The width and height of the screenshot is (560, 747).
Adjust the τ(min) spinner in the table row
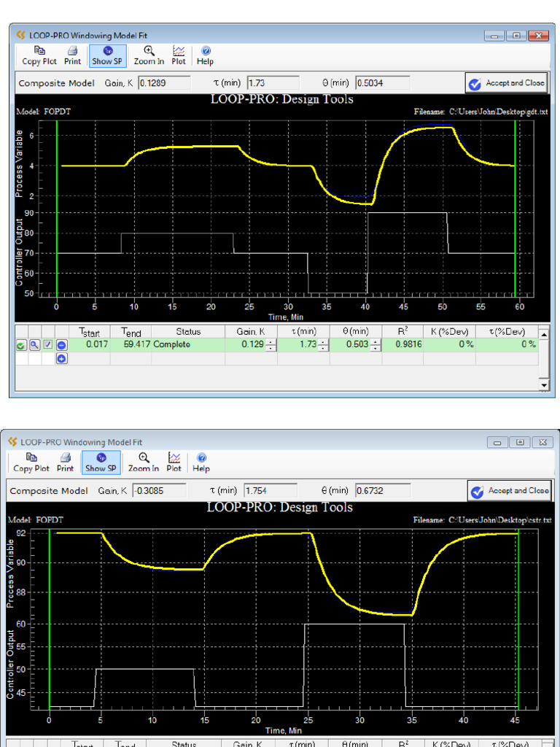(323, 345)
